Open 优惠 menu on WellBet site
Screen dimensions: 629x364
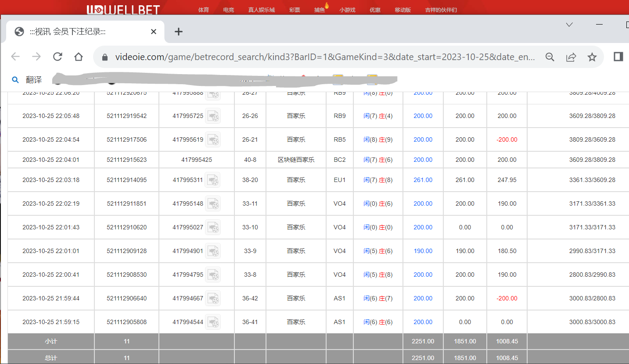pyautogui.click(x=375, y=10)
